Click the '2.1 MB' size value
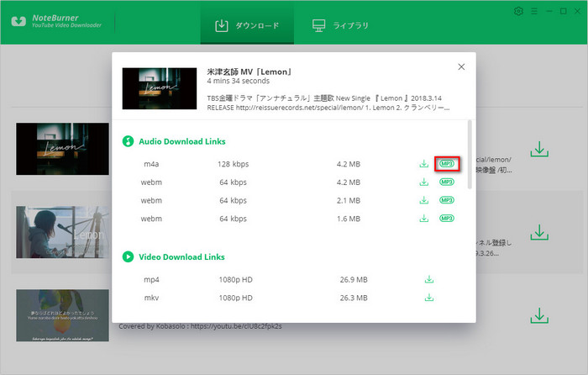 (x=349, y=200)
